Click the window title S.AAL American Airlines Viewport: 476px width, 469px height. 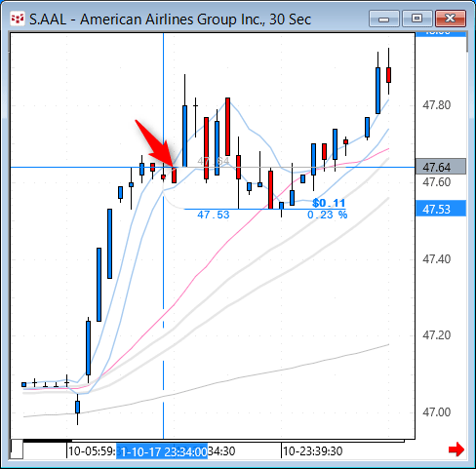click(x=170, y=20)
